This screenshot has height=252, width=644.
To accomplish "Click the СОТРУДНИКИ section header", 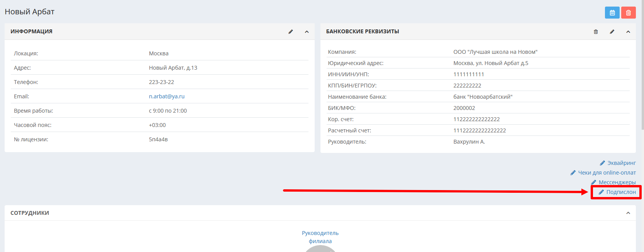I will (x=30, y=213).
